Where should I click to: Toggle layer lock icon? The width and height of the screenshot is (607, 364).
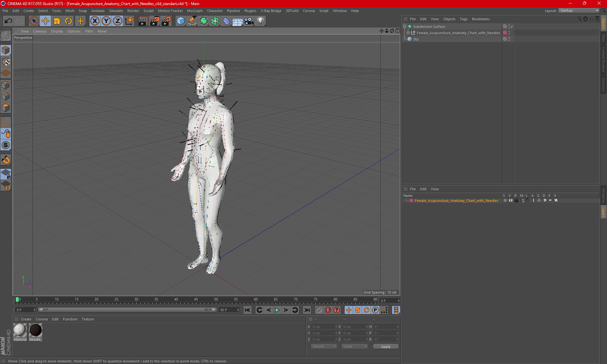coord(527,200)
